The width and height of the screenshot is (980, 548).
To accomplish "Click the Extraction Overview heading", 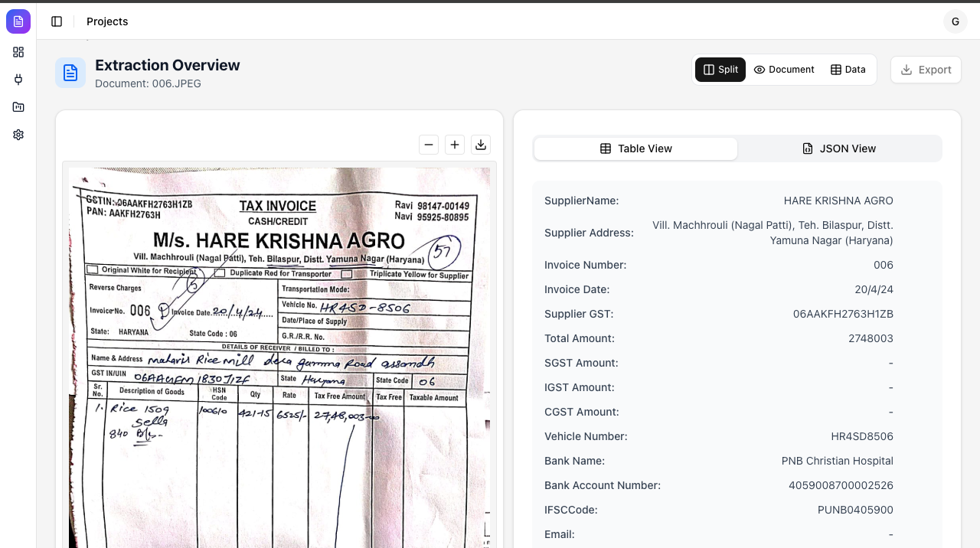I will 168,65.
